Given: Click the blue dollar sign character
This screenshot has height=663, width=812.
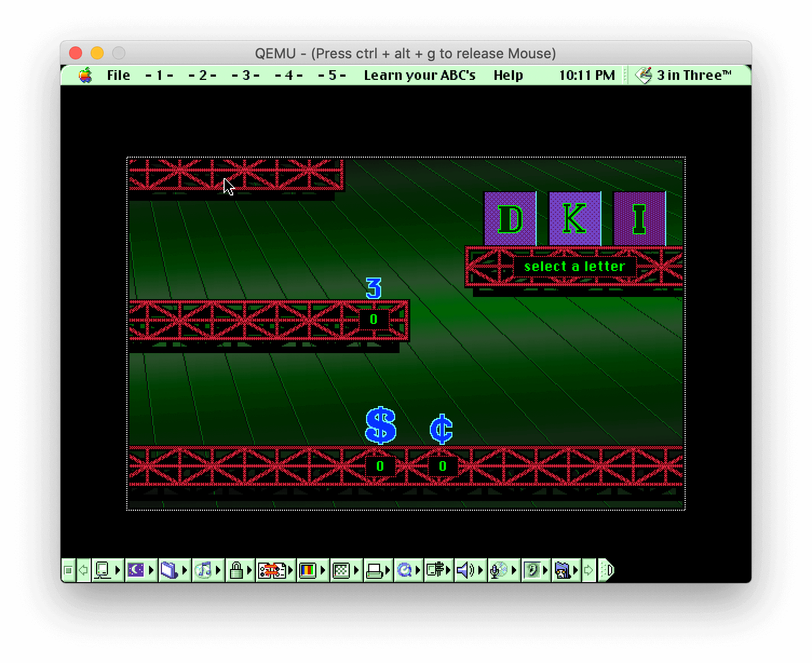Looking at the screenshot, I should (381, 425).
